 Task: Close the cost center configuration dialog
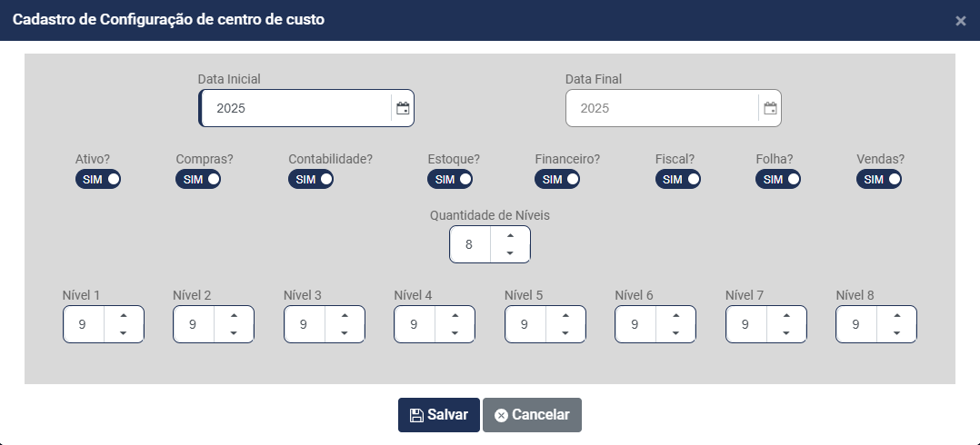[x=961, y=21]
